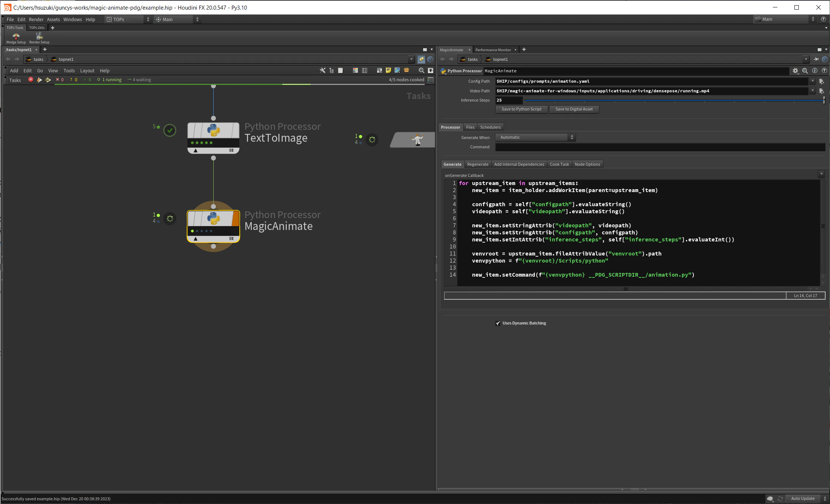This screenshot has height=504, width=830.
Task: Open the wrench tools icon in network editor
Action: [x=323, y=70]
